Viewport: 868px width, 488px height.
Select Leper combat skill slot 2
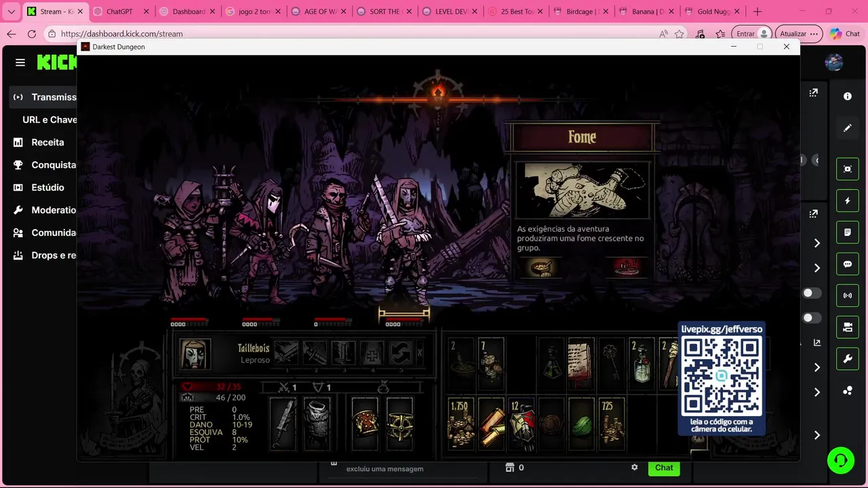click(x=315, y=352)
